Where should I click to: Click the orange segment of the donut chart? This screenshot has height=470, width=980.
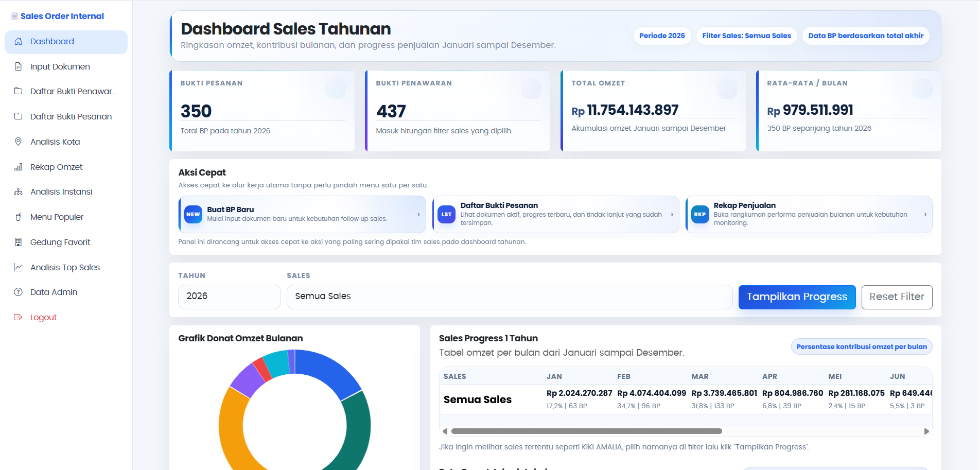click(232, 432)
